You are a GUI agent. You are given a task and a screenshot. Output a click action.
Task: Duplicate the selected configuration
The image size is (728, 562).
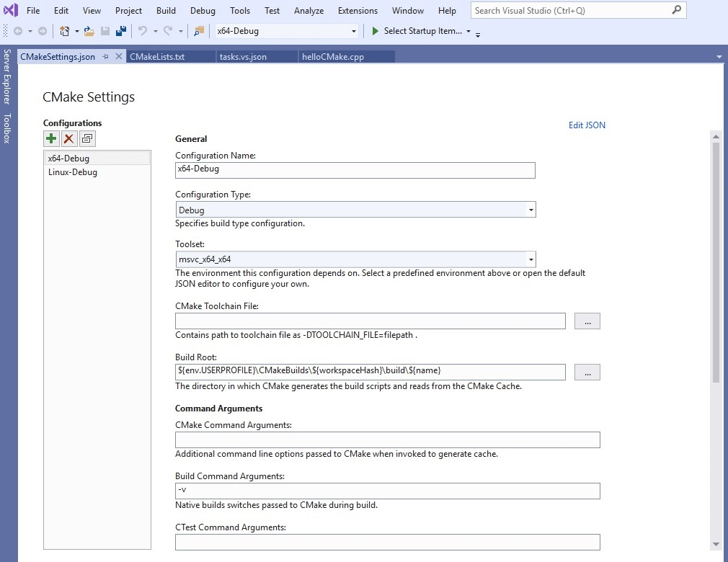point(86,138)
